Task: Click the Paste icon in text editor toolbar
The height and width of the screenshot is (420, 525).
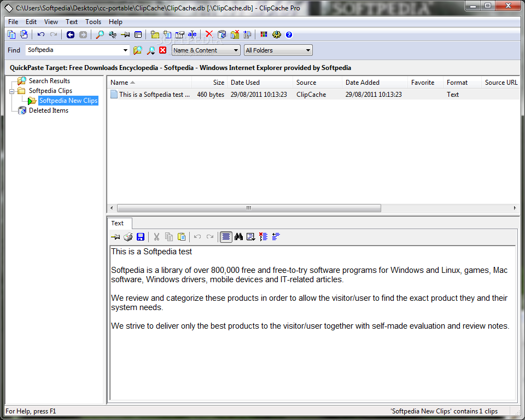Action: 182,237
